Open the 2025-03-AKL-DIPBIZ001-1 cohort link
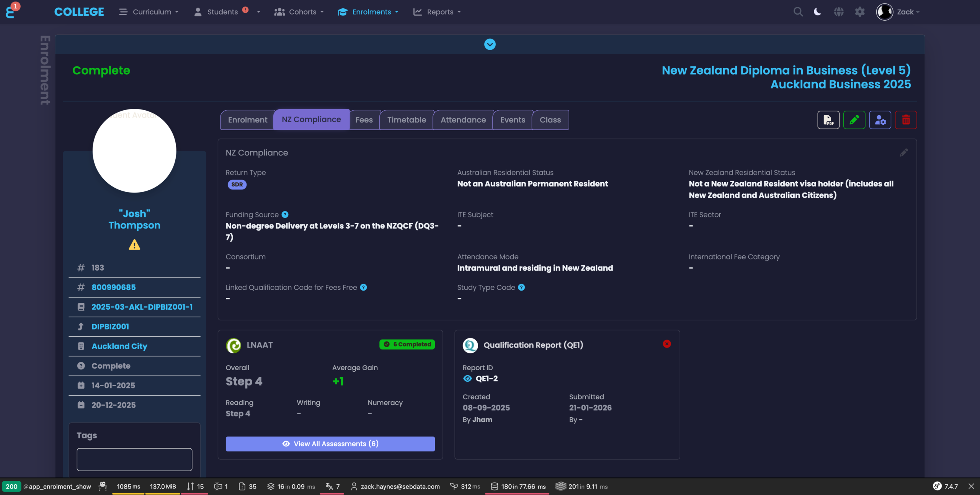The height and width of the screenshot is (495, 980). (x=142, y=307)
